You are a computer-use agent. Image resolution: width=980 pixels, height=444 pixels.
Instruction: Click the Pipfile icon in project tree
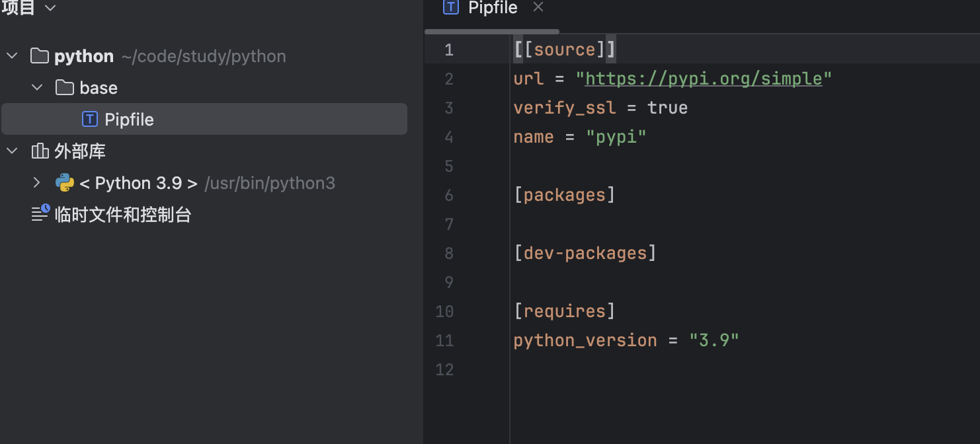click(89, 120)
